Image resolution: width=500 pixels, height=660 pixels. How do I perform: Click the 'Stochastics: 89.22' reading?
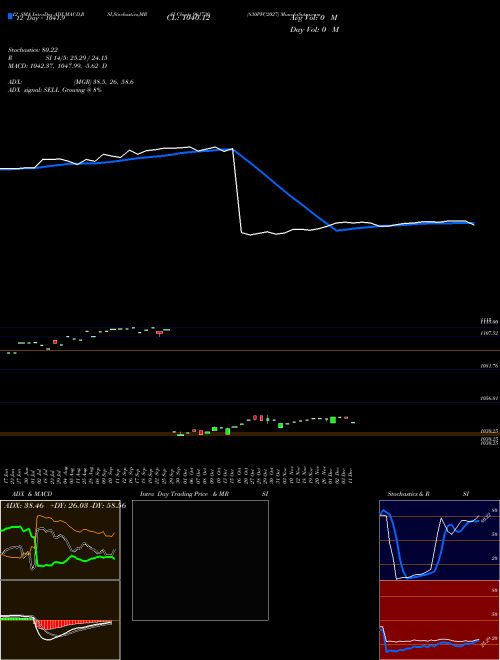33,50
